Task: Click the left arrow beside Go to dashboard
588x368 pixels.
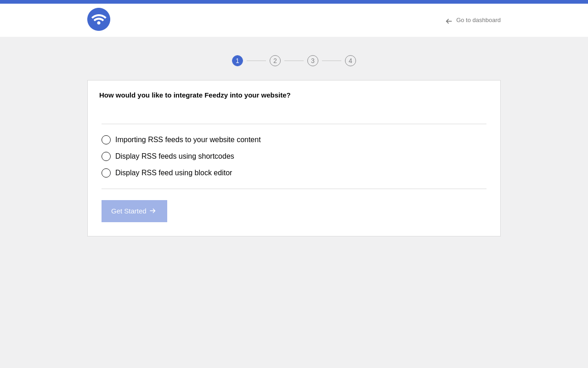Action: (449, 21)
